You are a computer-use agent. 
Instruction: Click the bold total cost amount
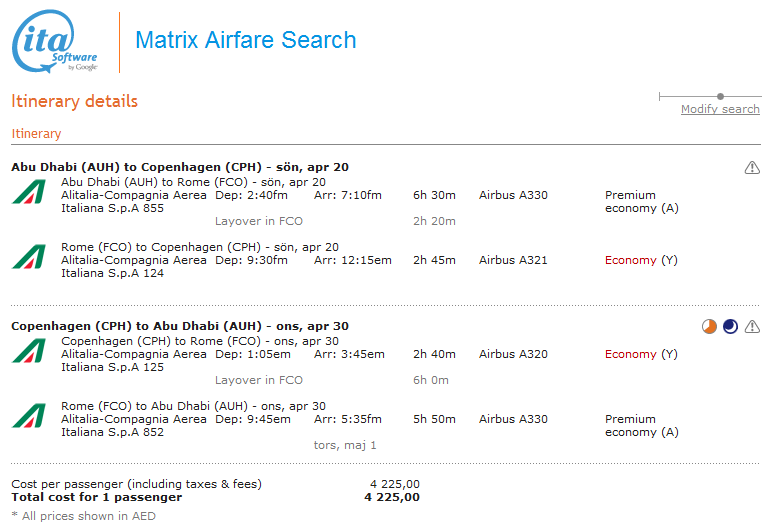pos(392,497)
